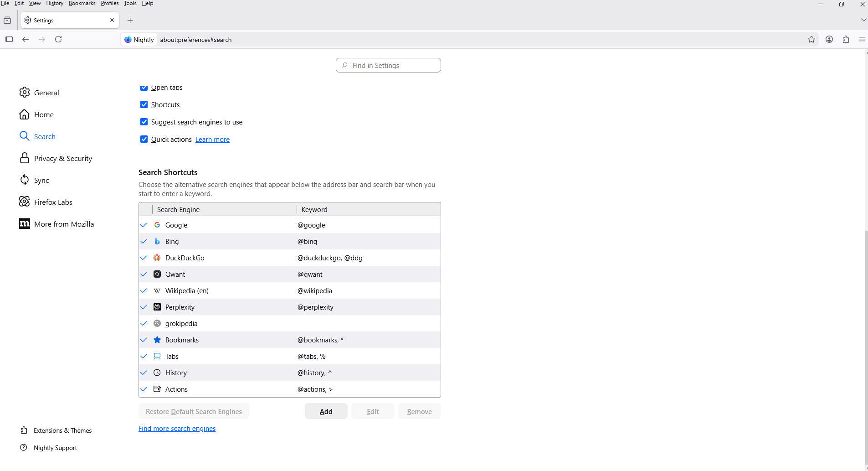Open the Extensions puzzle icon

pos(846,40)
